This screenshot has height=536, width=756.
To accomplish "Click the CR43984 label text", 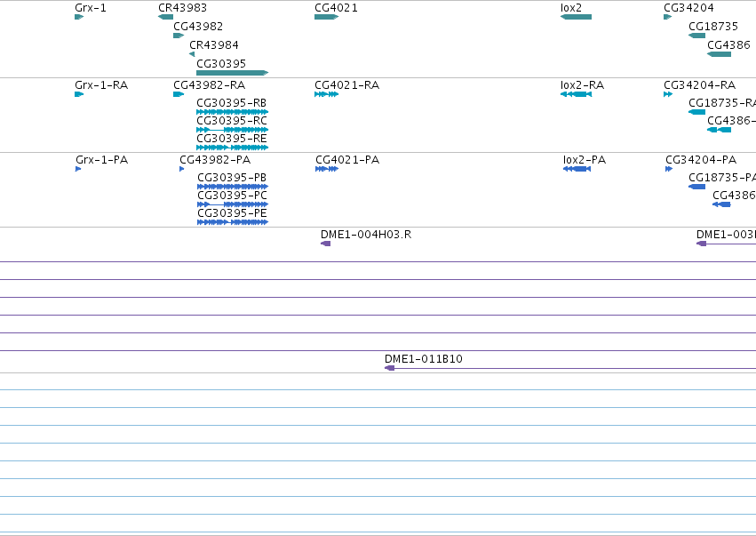I will tap(214, 44).
